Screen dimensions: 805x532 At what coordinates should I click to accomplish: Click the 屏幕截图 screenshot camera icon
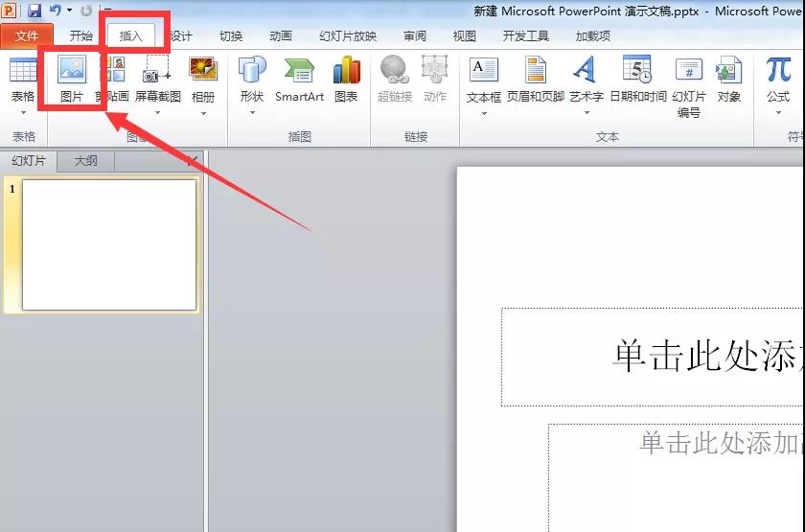click(156, 70)
